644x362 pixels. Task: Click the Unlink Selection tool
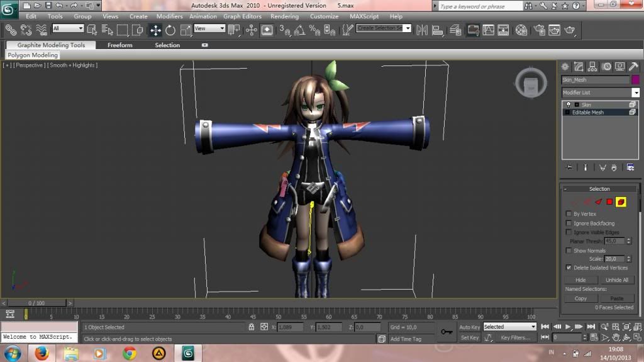pos(26,30)
